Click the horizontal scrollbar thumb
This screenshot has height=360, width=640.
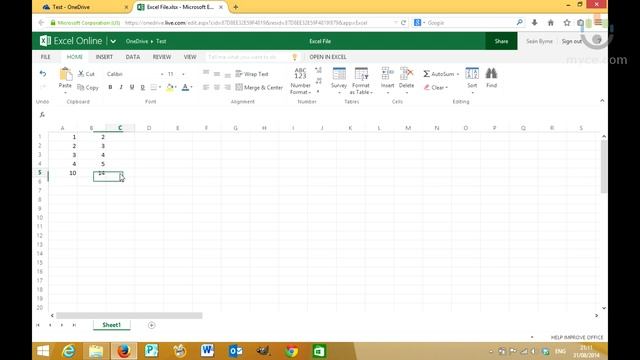129,316
